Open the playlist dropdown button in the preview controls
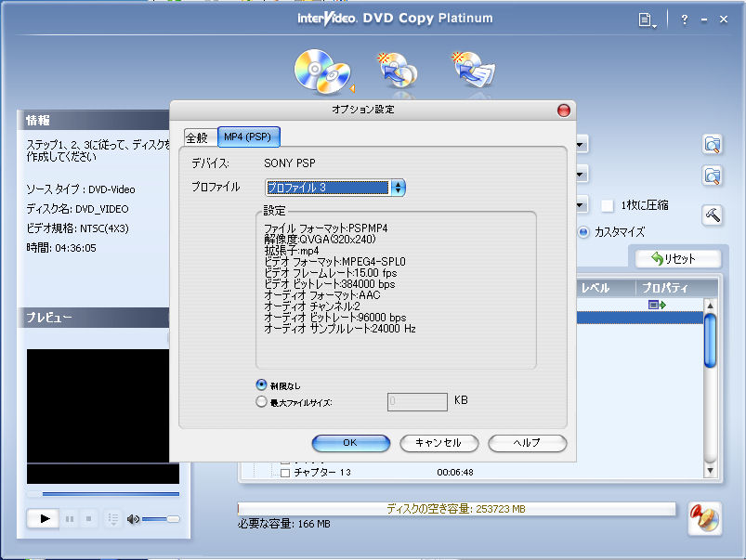The image size is (746, 560). click(112, 518)
